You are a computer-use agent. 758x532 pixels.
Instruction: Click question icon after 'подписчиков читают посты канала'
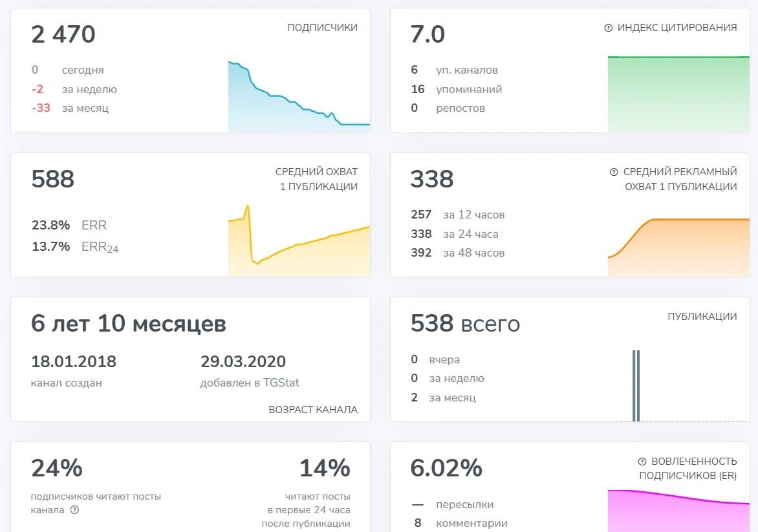click(x=74, y=510)
